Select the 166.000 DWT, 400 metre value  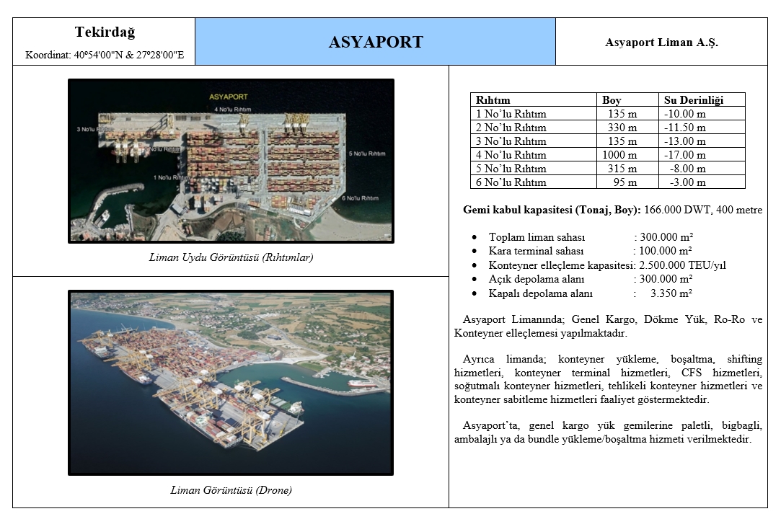(703, 210)
